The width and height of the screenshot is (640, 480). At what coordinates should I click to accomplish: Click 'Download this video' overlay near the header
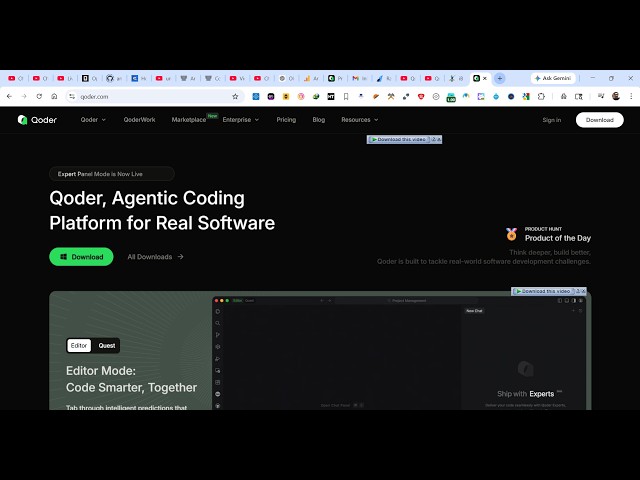pos(399,140)
